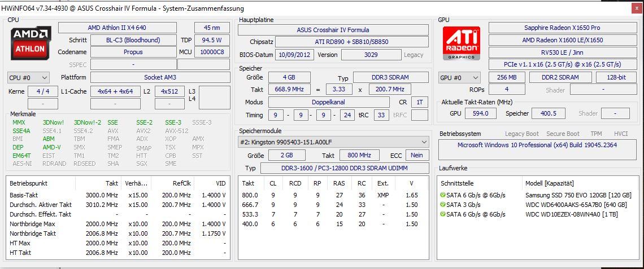Click the Modell [Kapazität] column header

coord(550,183)
